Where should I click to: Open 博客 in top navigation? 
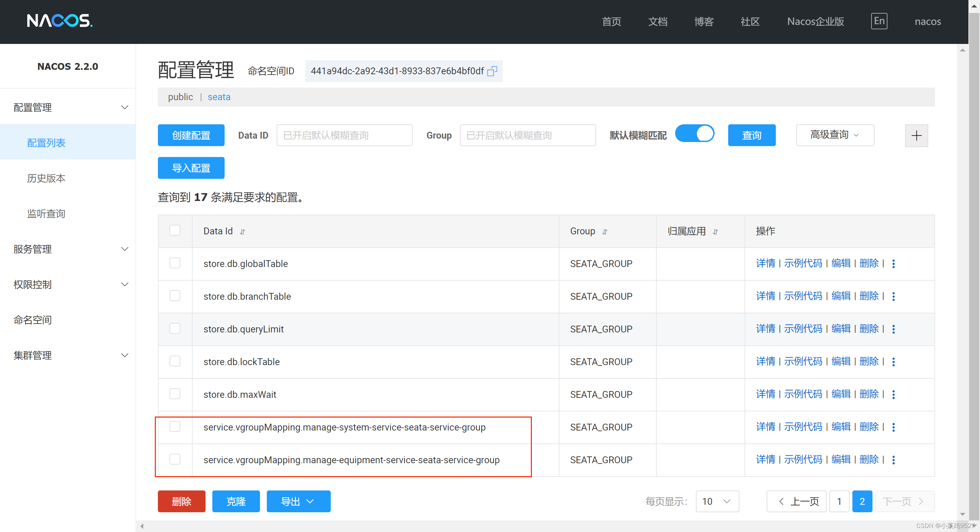click(x=704, y=21)
